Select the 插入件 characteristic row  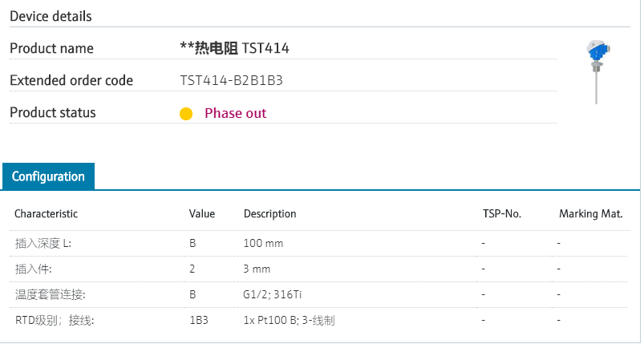pos(34,269)
